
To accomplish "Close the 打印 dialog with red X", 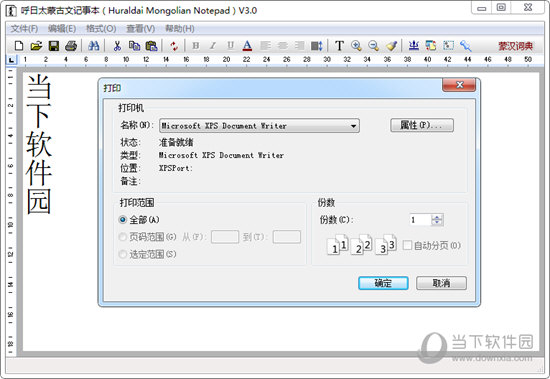I will click(x=460, y=85).
